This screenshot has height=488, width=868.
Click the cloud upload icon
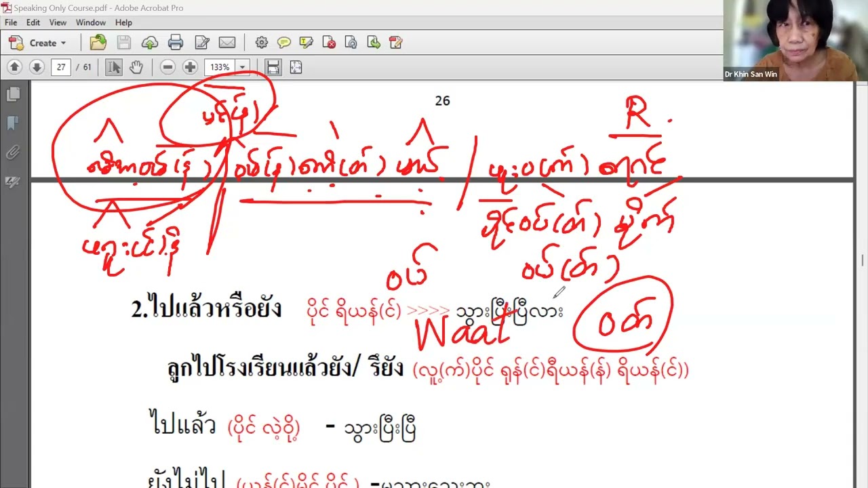pyautogui.click(x=150, y=43)
